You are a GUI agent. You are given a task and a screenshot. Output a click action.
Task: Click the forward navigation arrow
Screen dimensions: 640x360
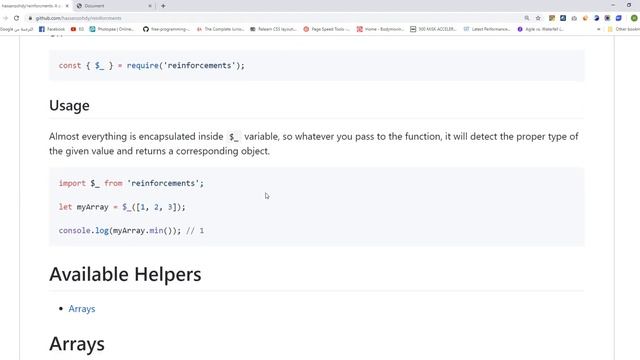tap(5, 18)
